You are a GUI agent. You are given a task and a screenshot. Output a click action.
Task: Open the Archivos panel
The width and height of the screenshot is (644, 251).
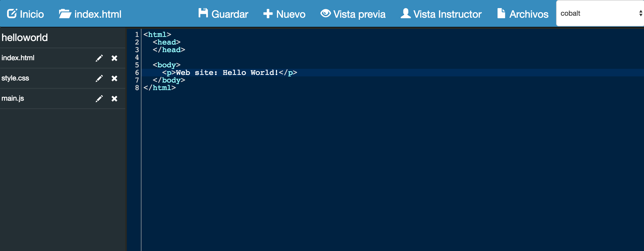[x=523, y=14]
